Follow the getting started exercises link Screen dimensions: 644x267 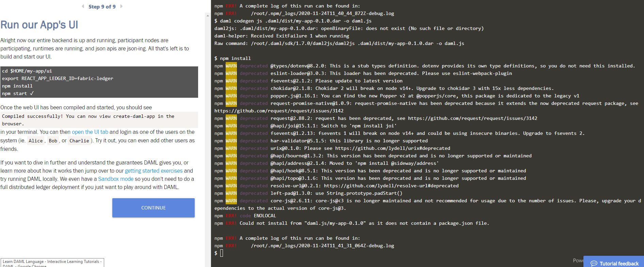pyautogui.click(x=154, y=171)
